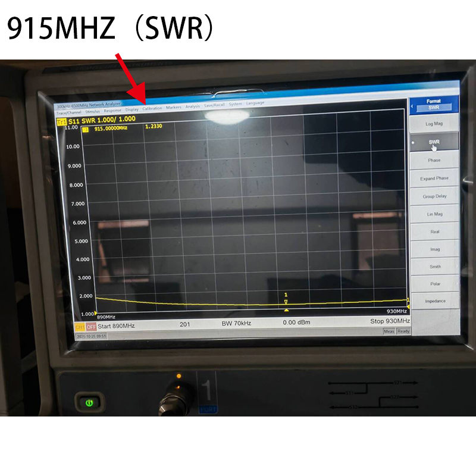Click the 2.000 scale label

pos(86,296)
